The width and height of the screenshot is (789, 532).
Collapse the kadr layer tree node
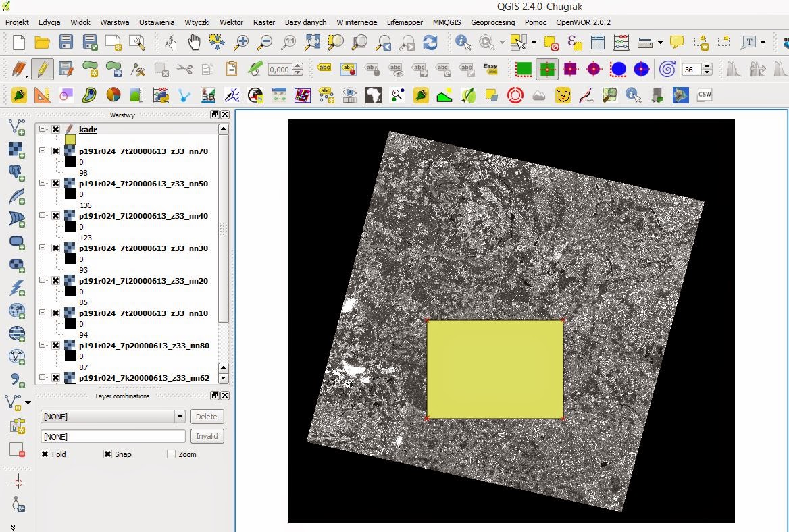tap(43, 129)
